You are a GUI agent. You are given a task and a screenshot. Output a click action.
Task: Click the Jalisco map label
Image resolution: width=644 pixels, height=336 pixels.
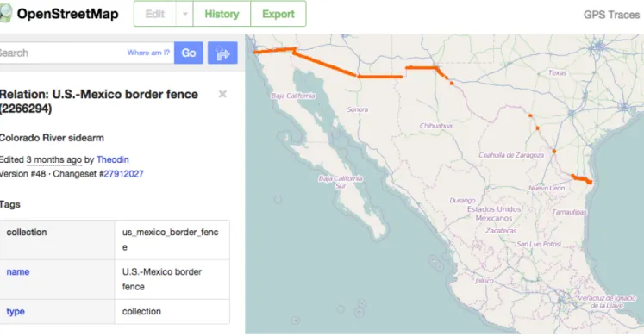click(485, 281)
